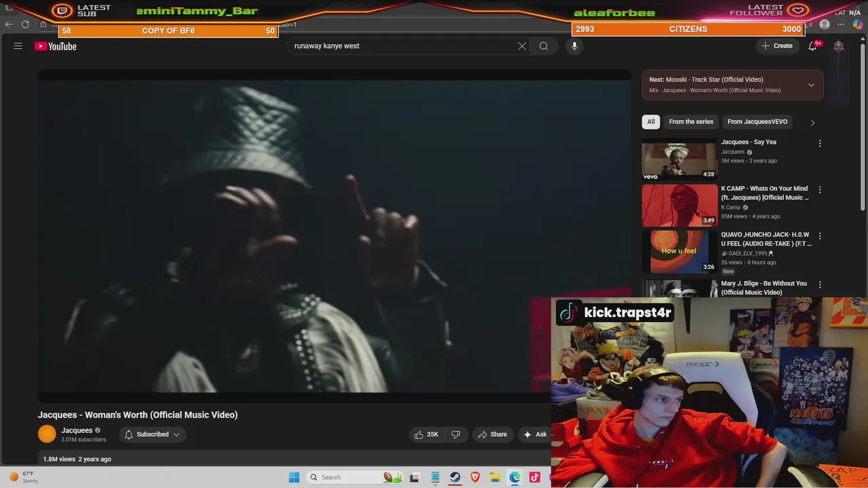Viewport: 868px width, 488px height.
Task: Switch to Microsoft Edge on the taskbar
Action: coord(515,477)
